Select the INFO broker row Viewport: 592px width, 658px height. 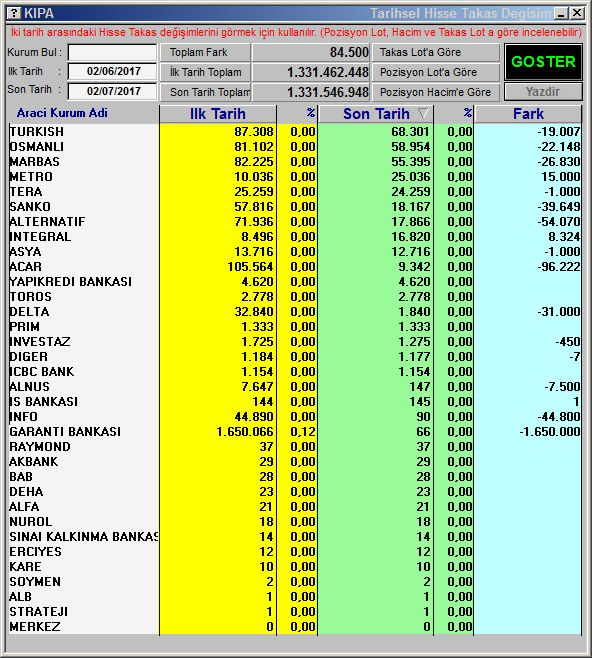[295, 417]
